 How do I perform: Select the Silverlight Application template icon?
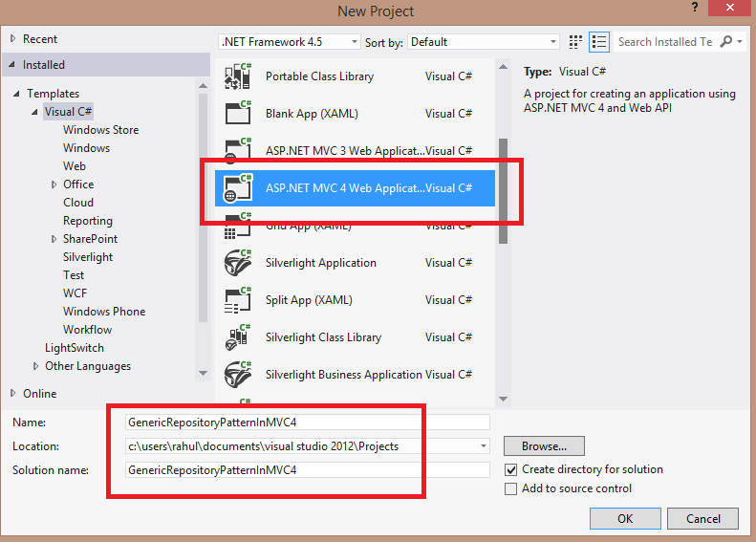click(x=237, y=263)
